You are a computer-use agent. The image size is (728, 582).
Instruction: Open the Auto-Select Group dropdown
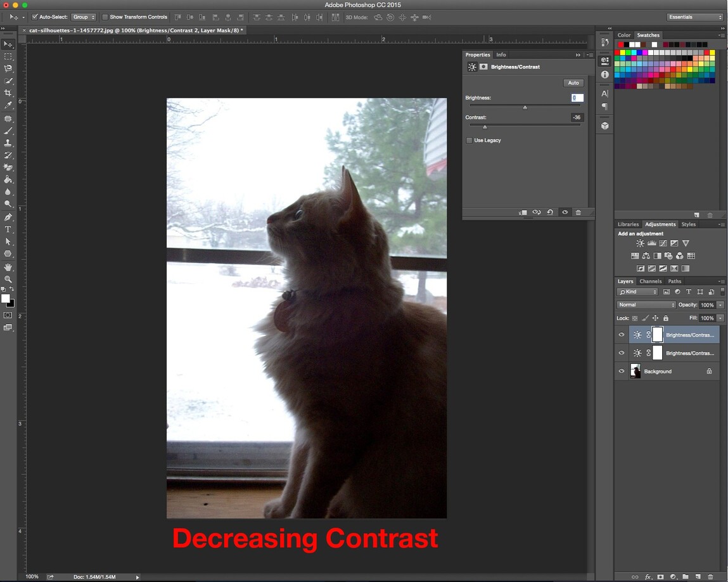[84, 17]
